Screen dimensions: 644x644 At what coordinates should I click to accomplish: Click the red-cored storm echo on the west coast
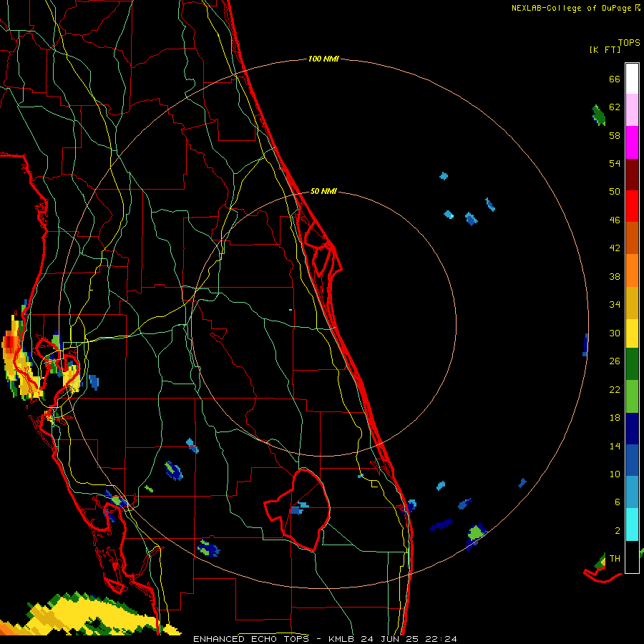click(9, 342)
